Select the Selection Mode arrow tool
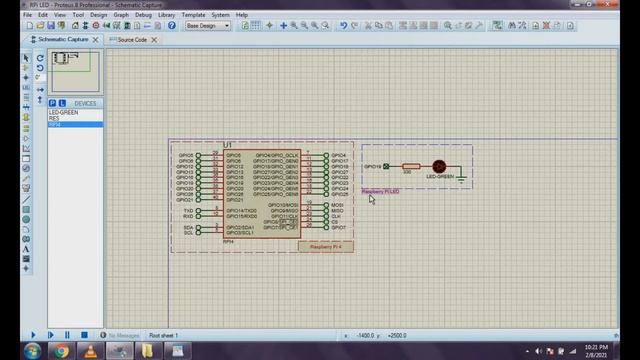 click(x=26, y=58)
